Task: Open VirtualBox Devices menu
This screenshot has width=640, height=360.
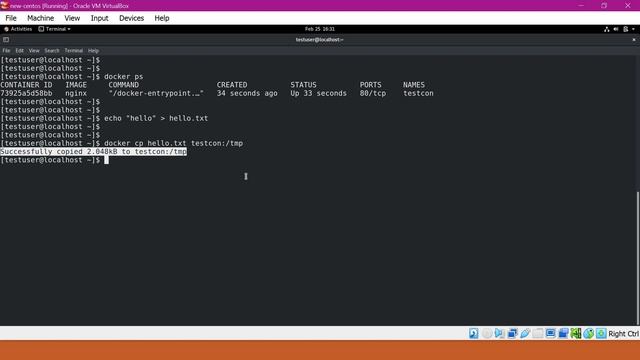Action: pos(131,18)
